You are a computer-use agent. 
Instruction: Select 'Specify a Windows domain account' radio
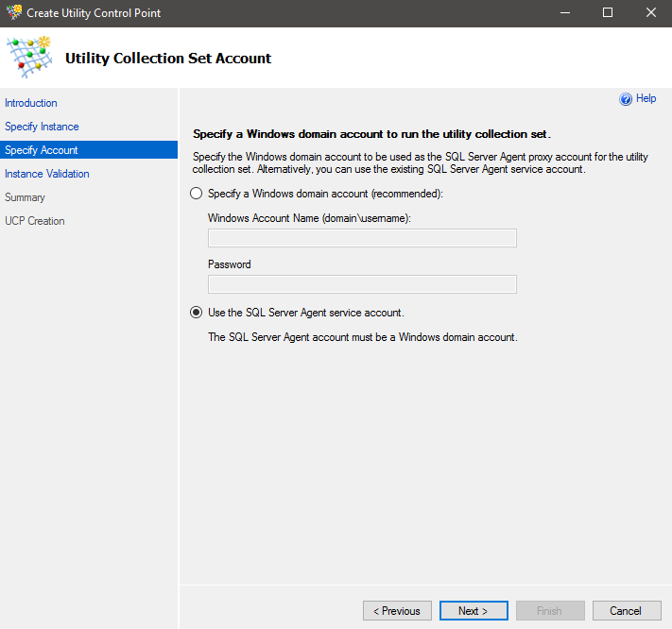(x=197, y=194)
